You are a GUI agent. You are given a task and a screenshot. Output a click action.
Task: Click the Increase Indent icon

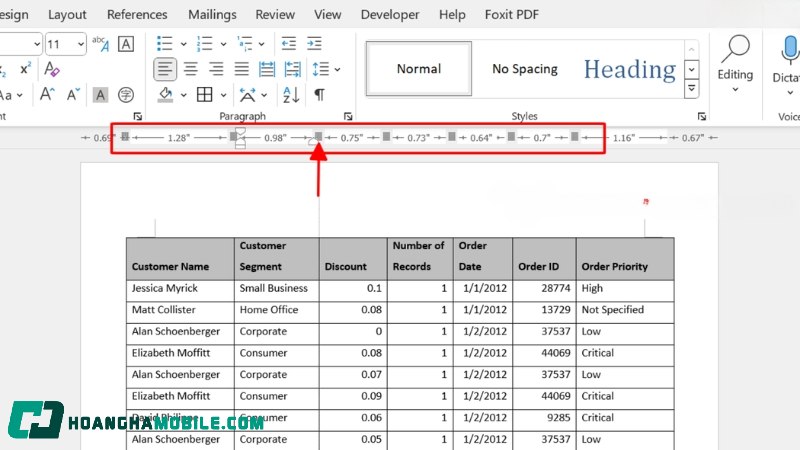[314, 43]
